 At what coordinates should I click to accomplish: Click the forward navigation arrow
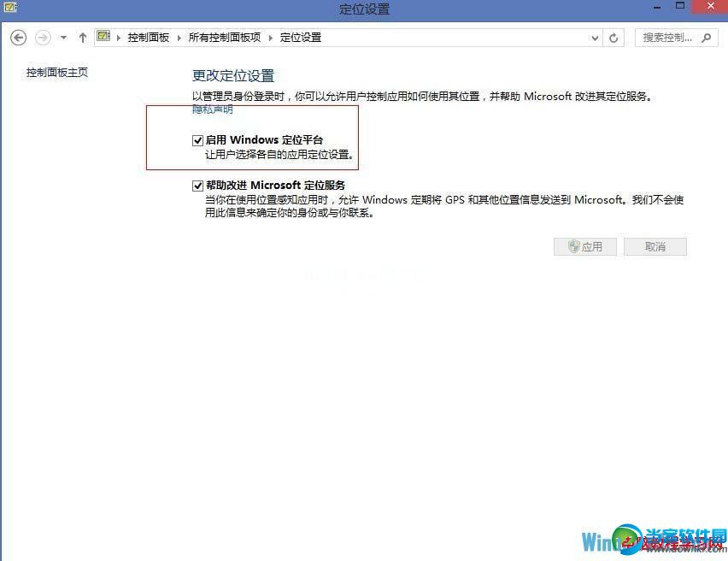[43, 38]
